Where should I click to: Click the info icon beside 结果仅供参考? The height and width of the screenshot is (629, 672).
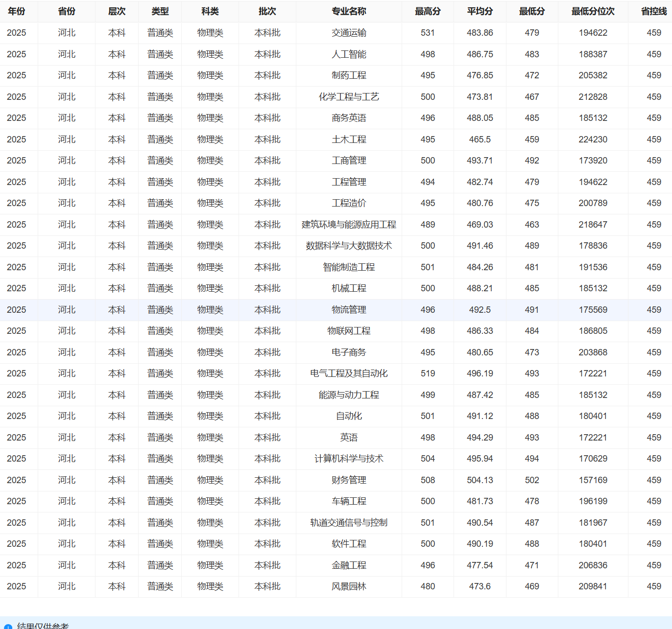[x=8, y=627]
